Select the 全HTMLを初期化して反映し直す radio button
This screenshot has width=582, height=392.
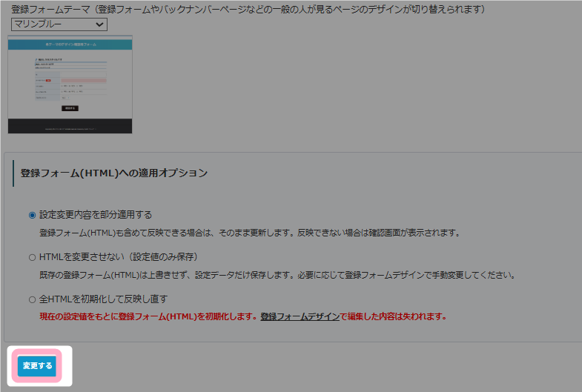[32, 299]
